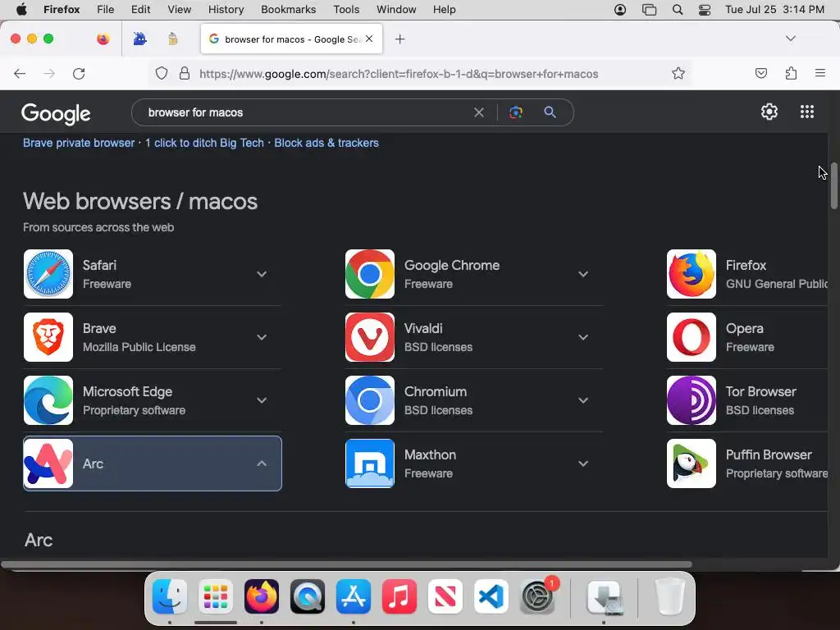Open Spotlight search in menu bar

[677, 10]
